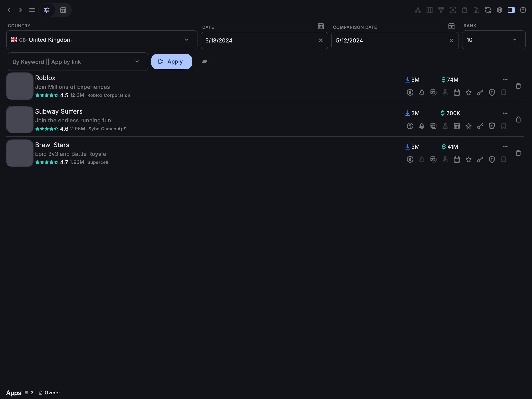Open the Brawl Stars app title
Image resolution: width=532 pixels, height=399 pixels.
(x=52, y=145)
